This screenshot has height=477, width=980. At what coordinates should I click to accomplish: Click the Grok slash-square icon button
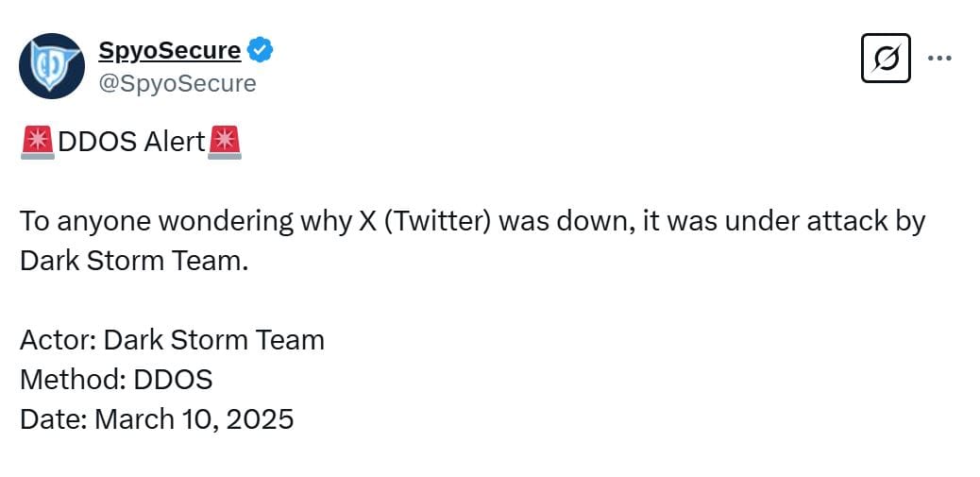click(886, 59)
